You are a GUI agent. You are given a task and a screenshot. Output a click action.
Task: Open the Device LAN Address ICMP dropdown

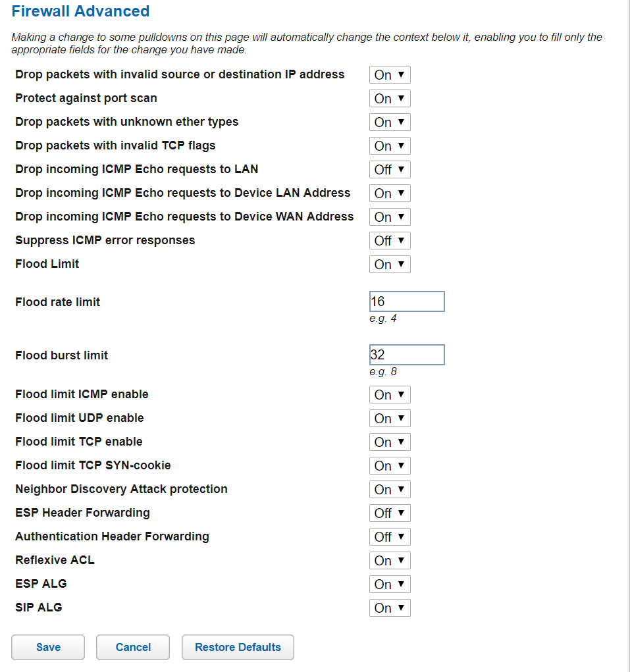click(x=389, y=193)
